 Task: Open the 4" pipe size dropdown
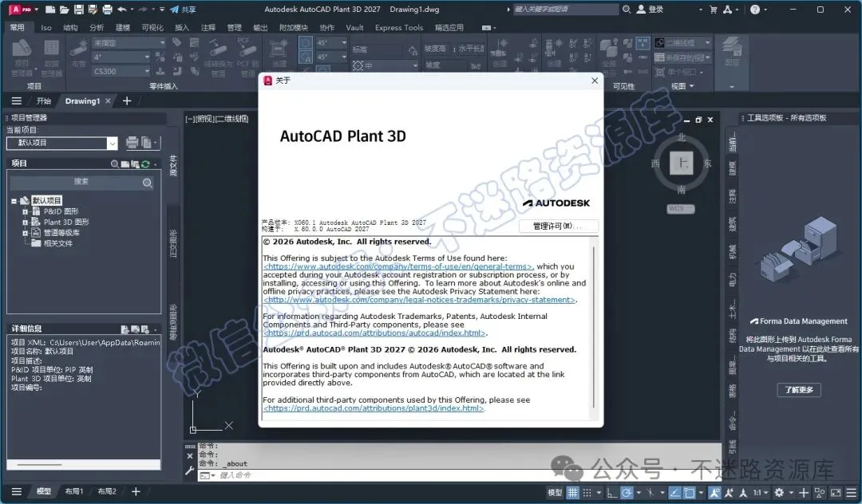pyautogui.click(x=121, y=57)
